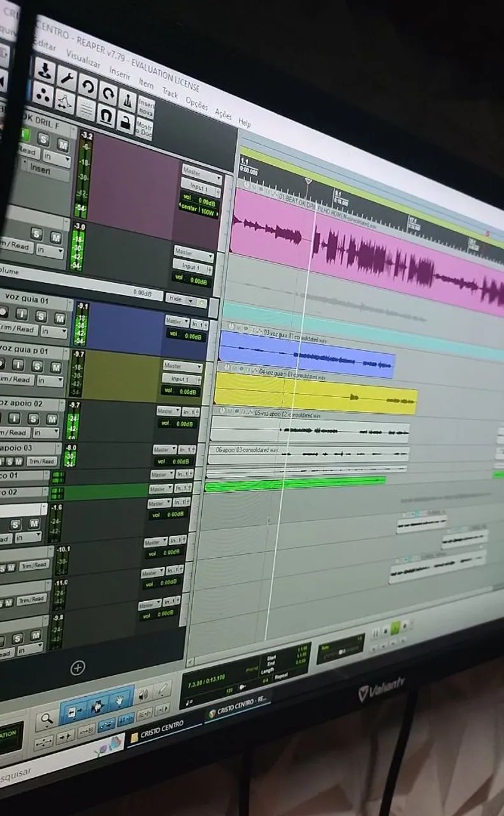Toggle the grid lines toolbar icon
The height and width of the screenshot is (816, 504).
85,109
